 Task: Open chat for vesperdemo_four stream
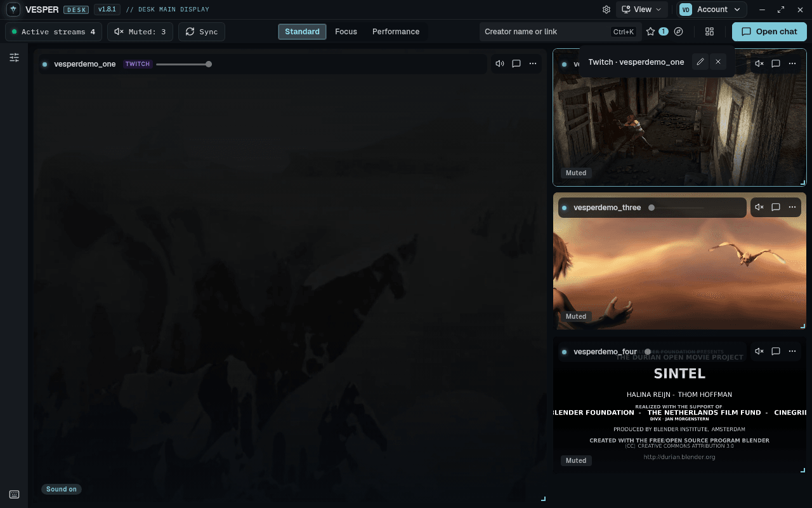pos(776,351)
